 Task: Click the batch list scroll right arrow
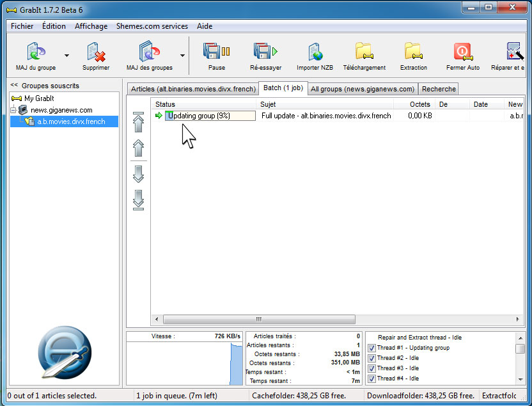click(517, 319)
